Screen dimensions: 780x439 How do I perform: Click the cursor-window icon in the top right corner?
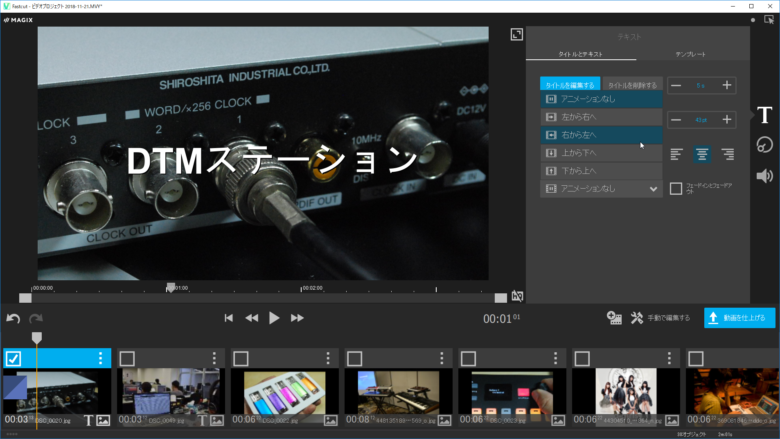[x=769, y=20]
